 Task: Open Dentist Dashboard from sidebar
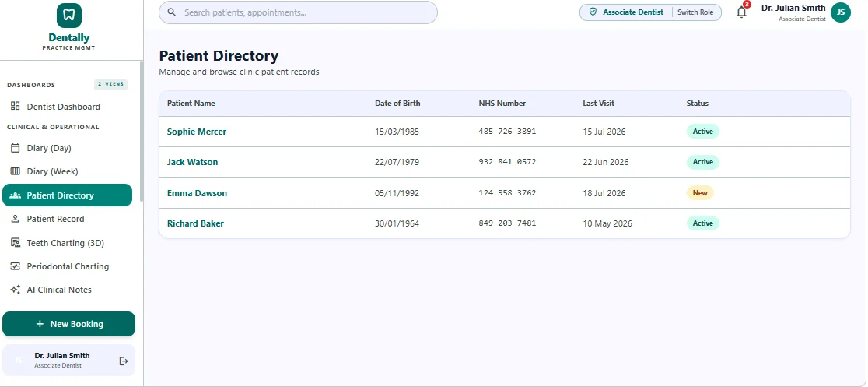(68, 107)
